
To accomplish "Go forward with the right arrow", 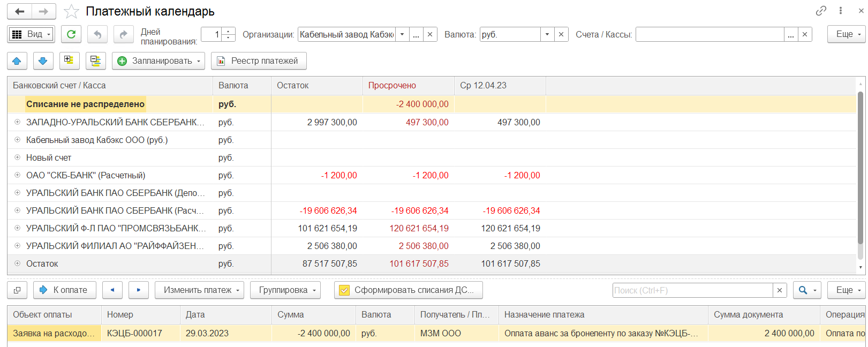I will (43, 11).
